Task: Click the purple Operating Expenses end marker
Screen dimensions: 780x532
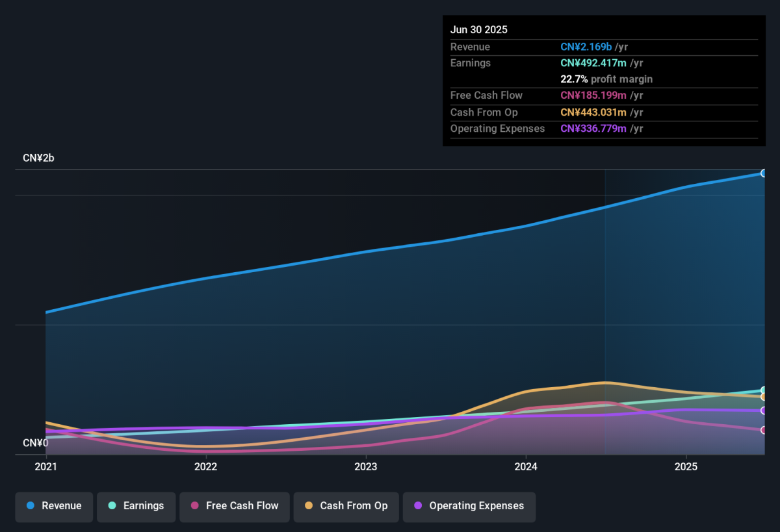Action: tap(764, 411)
